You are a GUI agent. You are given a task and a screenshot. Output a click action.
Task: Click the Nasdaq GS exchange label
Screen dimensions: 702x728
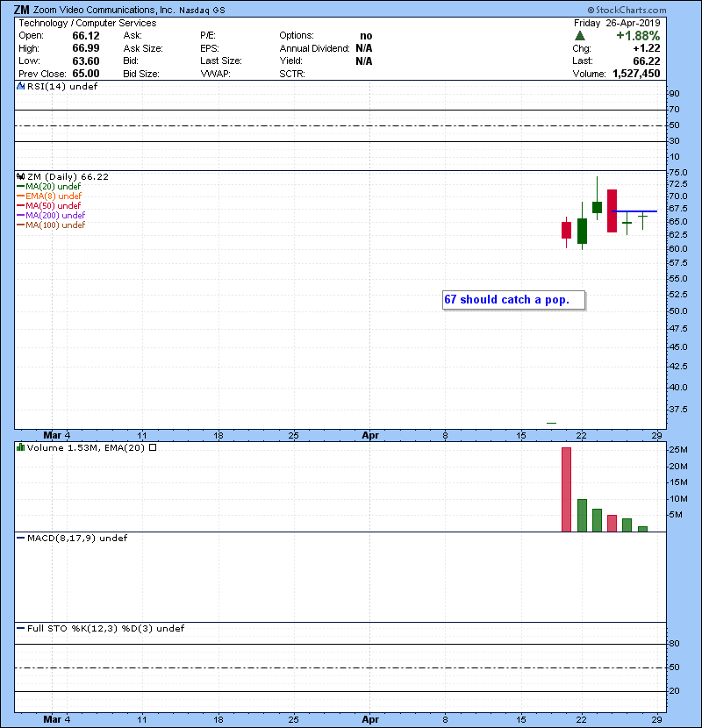(x=202, y=11)
